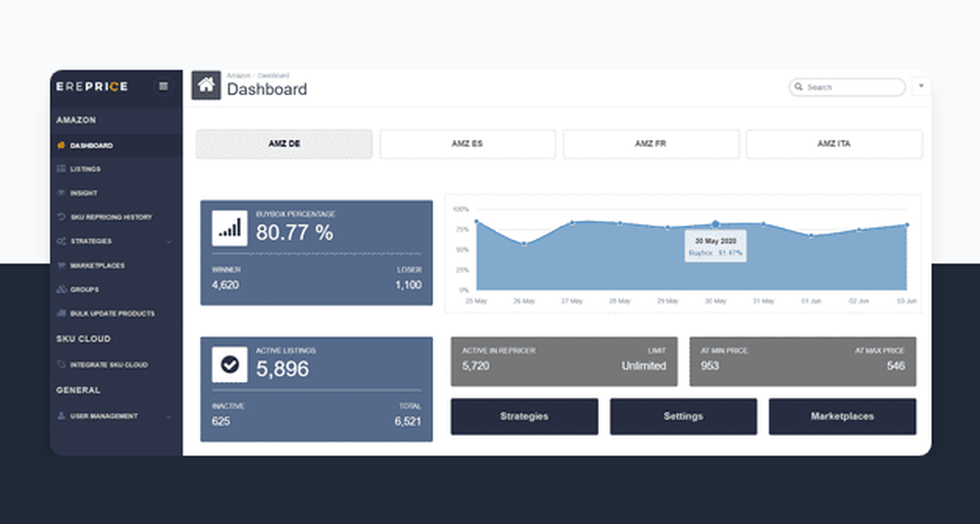The height and width of the screenshot is (524, 980).
Task: Click the At Max Price value 546
Action: [896, 366]
